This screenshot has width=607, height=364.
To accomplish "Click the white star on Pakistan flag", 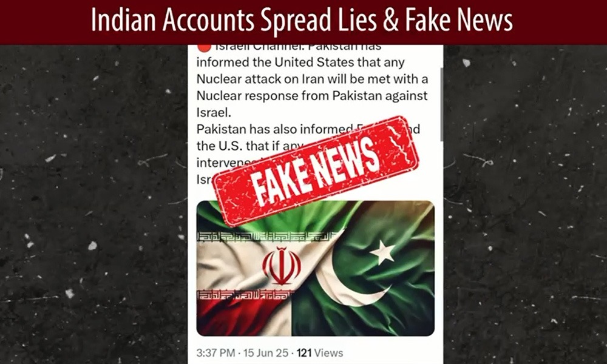I will click(382, 252).
